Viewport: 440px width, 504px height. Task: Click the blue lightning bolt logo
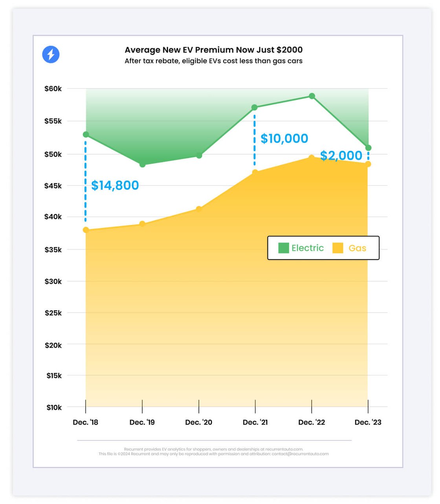pos(51,54)
